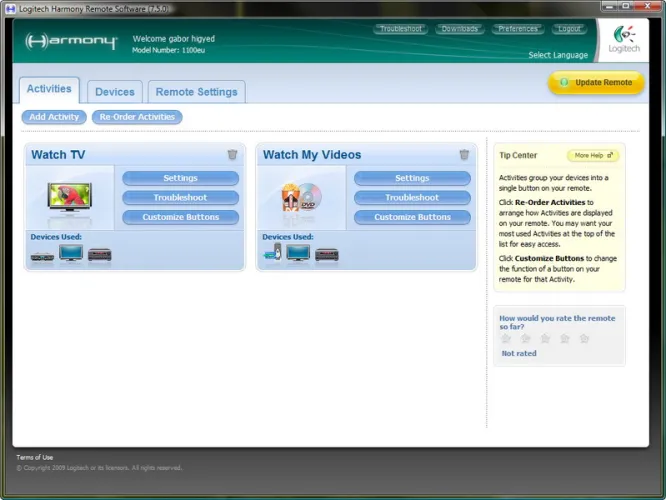Rate the remote five stars

584,338
